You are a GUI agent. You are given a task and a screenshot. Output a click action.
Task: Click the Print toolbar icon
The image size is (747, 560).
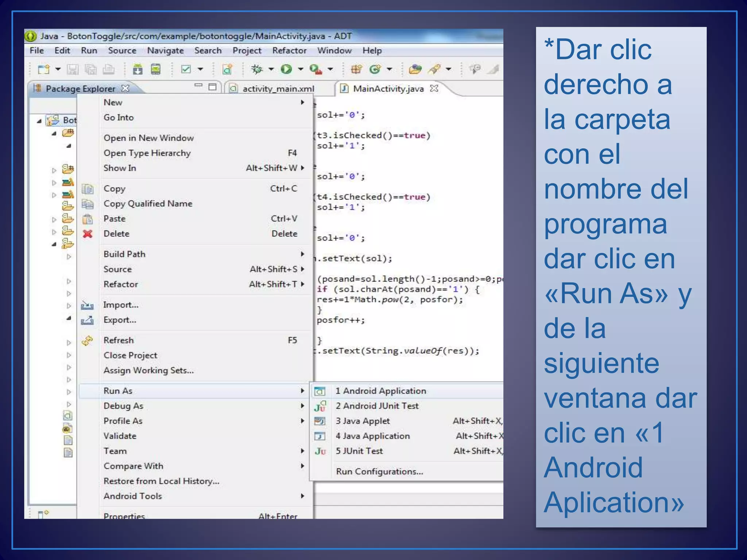[x=108, y=69]
